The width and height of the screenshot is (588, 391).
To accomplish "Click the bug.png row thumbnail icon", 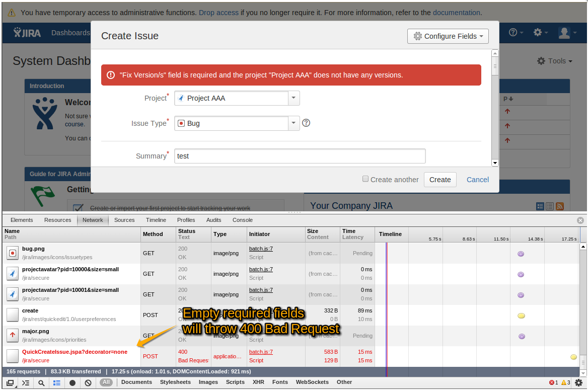I will pyautogui.click(x=13, y=253).
